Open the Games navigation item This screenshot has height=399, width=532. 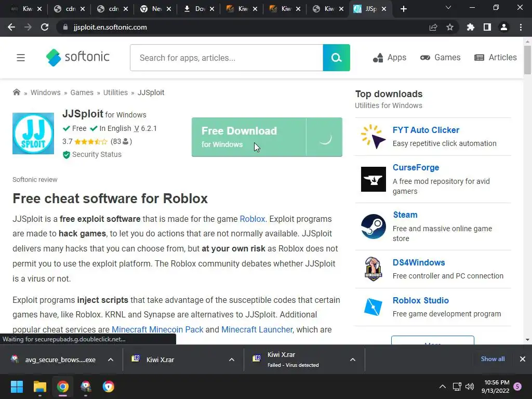click(440, 58)
